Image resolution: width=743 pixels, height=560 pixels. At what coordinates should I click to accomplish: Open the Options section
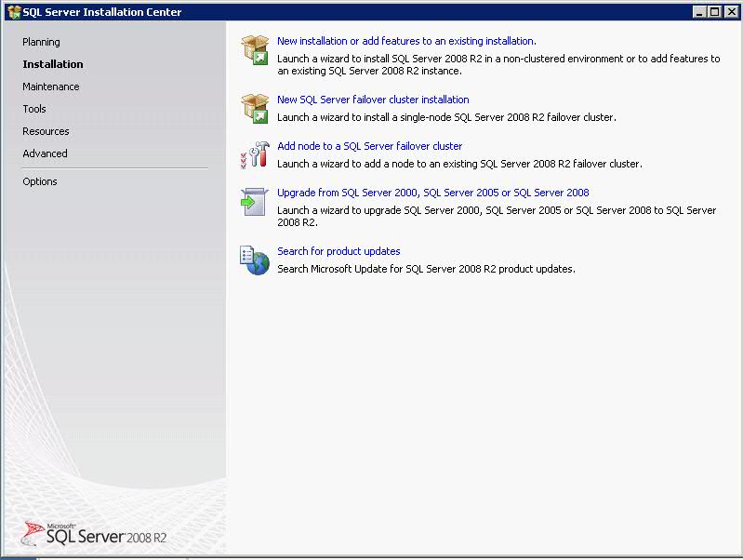[x=40, y=181]
